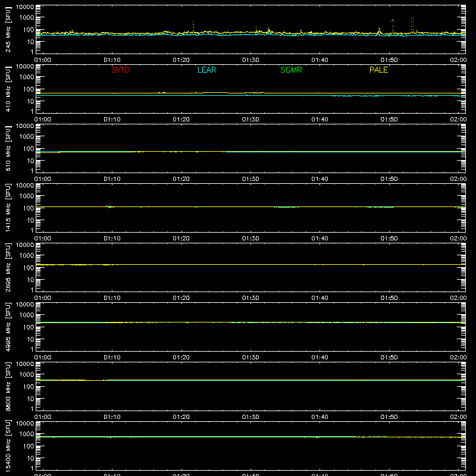
Task: Click the yellow PALE station label
Action: [x=378, y=70]
